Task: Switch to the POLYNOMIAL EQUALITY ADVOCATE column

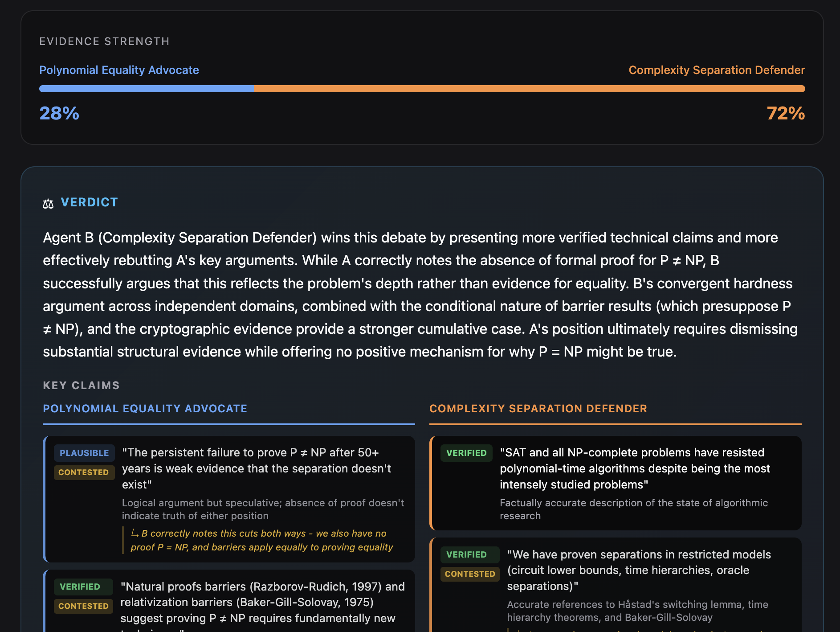Action: click(145, 408)
